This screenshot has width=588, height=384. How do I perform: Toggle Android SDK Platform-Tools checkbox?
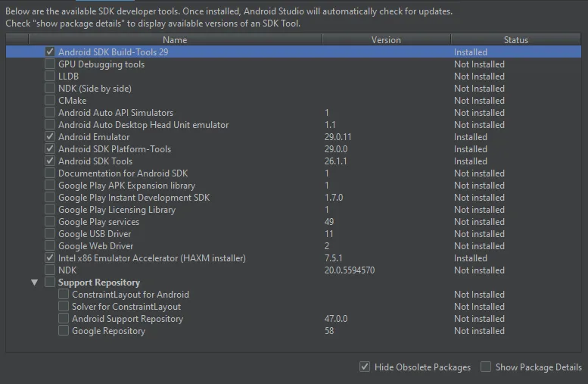50,149
